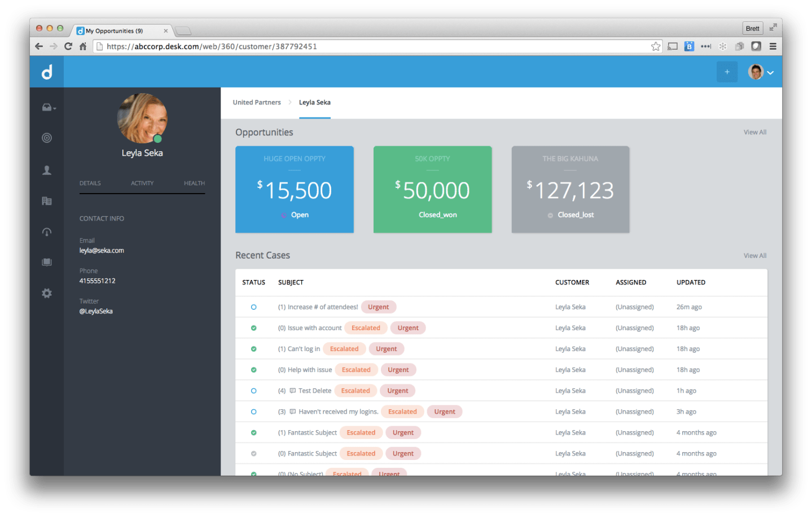Open the open-book icon in the sidebar
The width and height of the screenshot is (812, 517).
[47, 262]
